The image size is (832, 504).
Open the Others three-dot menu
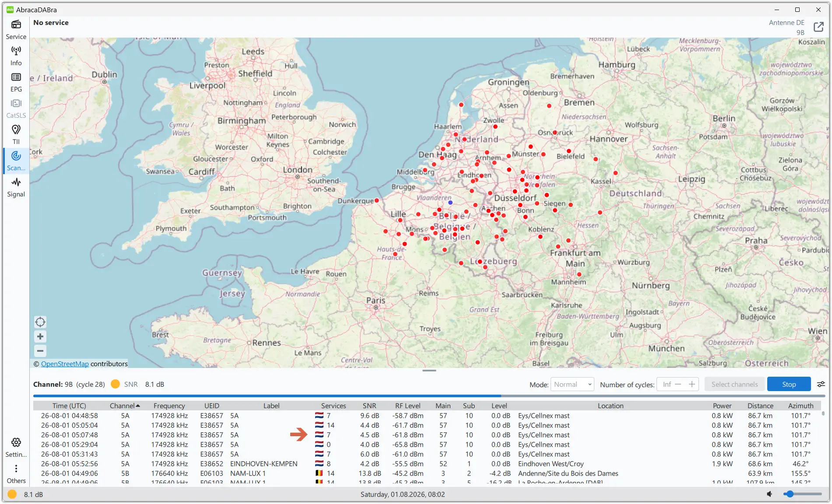coord(16,474)
